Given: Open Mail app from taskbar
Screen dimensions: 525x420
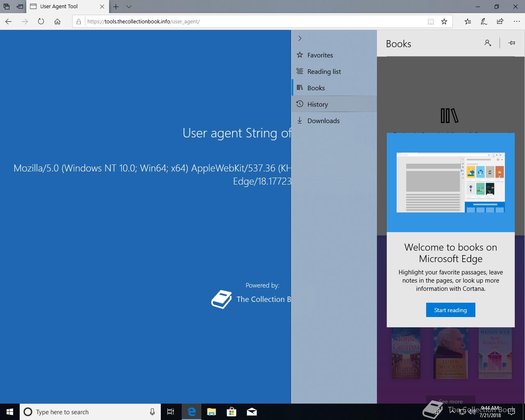Looking at the screenshot, I should click(252, 412).
